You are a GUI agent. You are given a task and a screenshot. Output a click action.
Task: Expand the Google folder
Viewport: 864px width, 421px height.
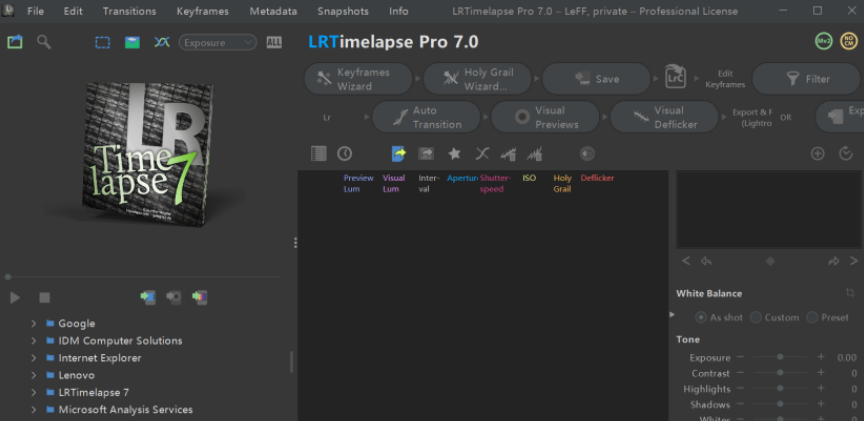coord(34,323)
